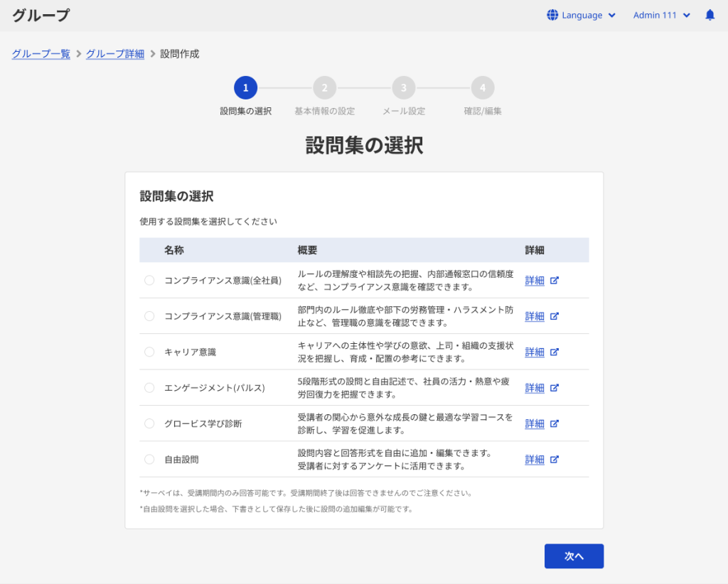Image resolution: width=728 pixels, height=584 pixels.
Task: Pick the 自由設問 radio button
Action: coord(149,459)
